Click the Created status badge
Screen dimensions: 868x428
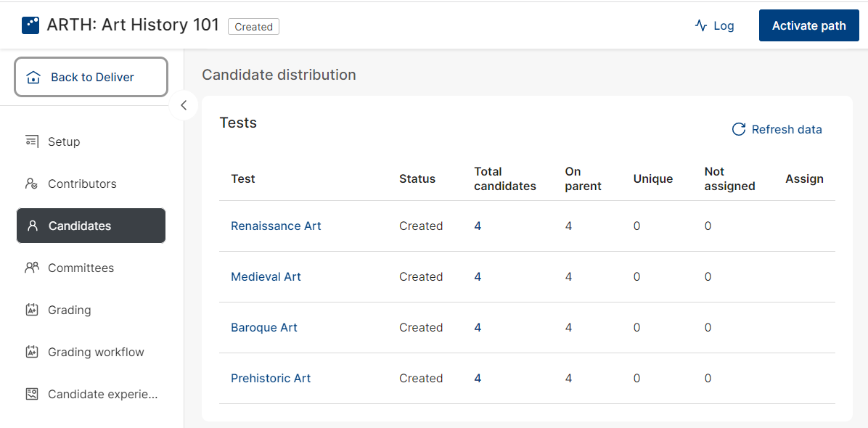pos(253,27)
